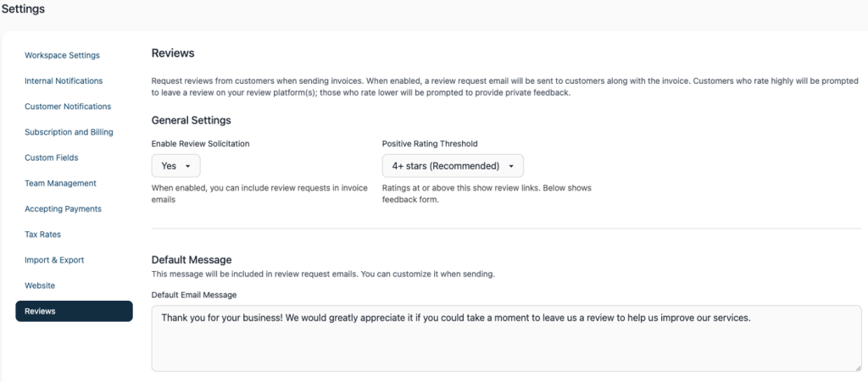The width and height of the screenshot is (868, 382).
Task: Click the Default Message heading
Action: point(192,260)
